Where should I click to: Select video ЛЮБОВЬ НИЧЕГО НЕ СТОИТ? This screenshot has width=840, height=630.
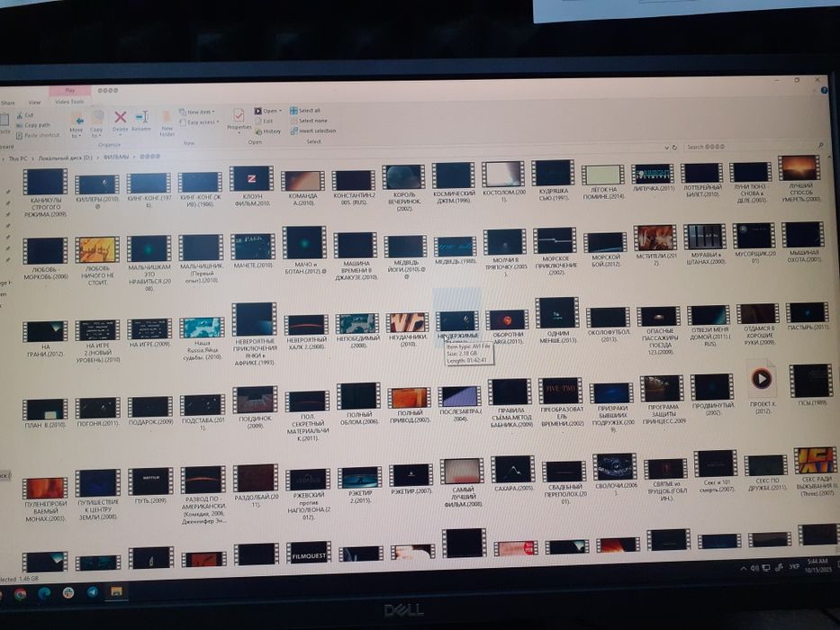tap(97, 261)
